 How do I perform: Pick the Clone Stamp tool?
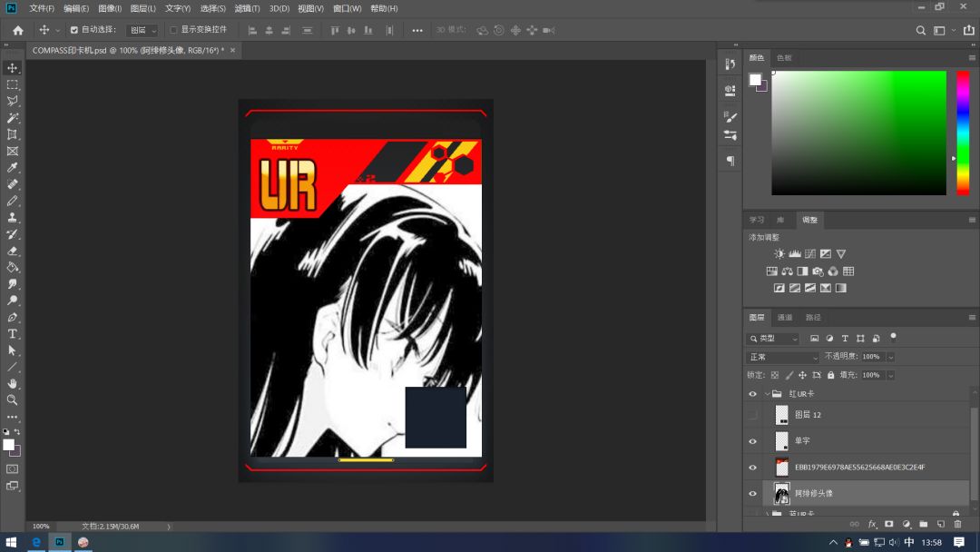(x=13, y=218)
